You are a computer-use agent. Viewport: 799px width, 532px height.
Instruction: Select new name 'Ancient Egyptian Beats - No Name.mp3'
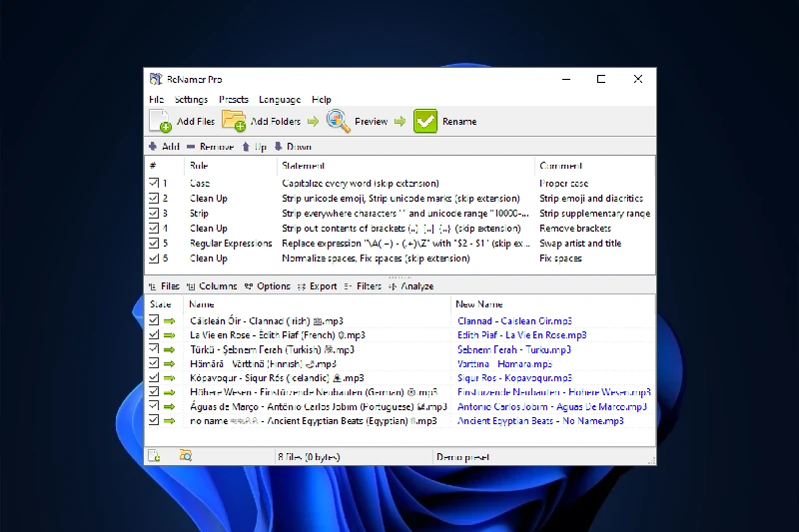point(540,421)
